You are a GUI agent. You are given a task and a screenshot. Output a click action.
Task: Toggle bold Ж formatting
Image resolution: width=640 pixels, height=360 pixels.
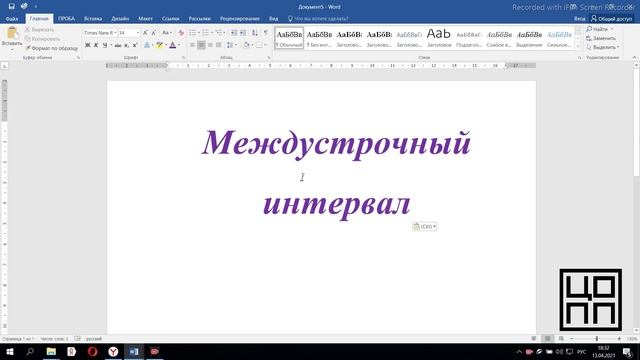(x=87, y=45)
